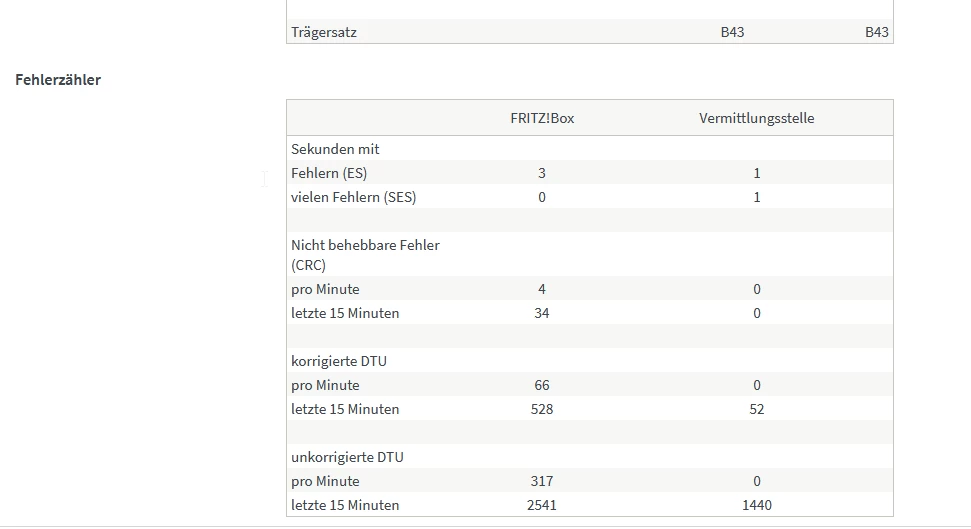Click the Nicht behebbare Fehler (CRC) label

(x=365, y=255)
